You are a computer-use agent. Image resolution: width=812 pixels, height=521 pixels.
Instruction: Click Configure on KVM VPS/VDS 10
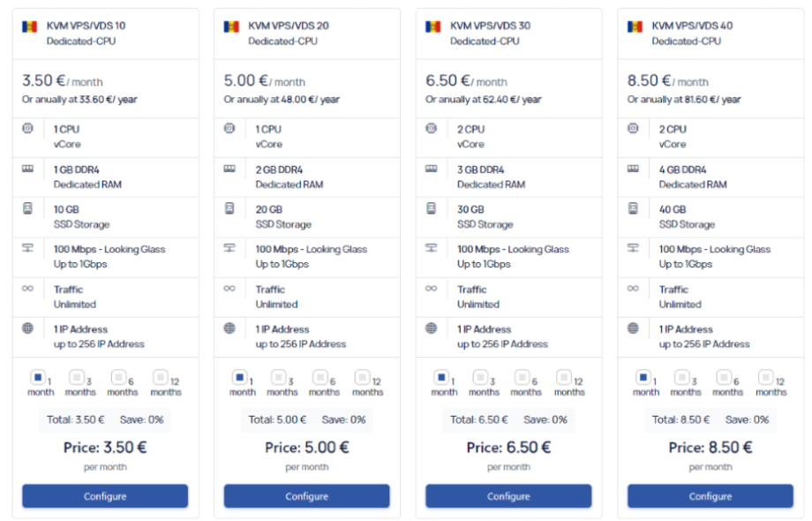click(x=104, y=496)
